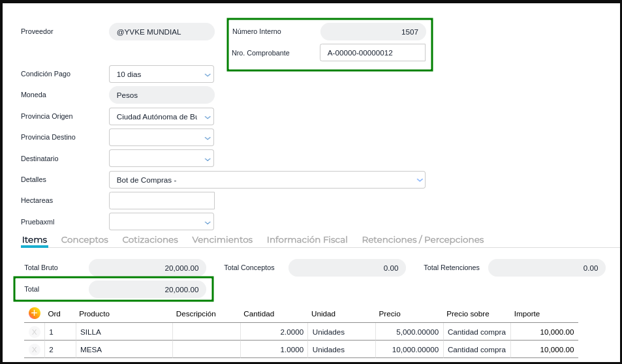Screen dimensions: 622x364
Task: Open the Provincia Destino dropdown
Action: pos(161,138)
